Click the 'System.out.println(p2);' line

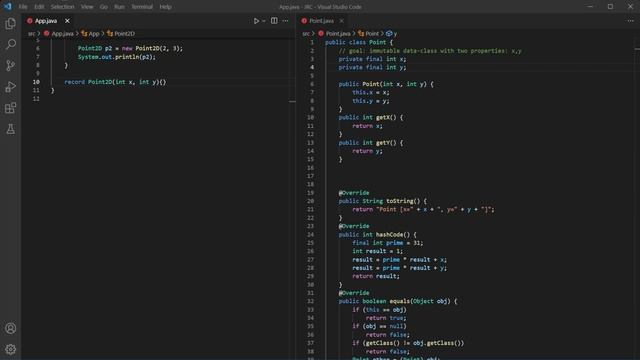coord(117,57)
